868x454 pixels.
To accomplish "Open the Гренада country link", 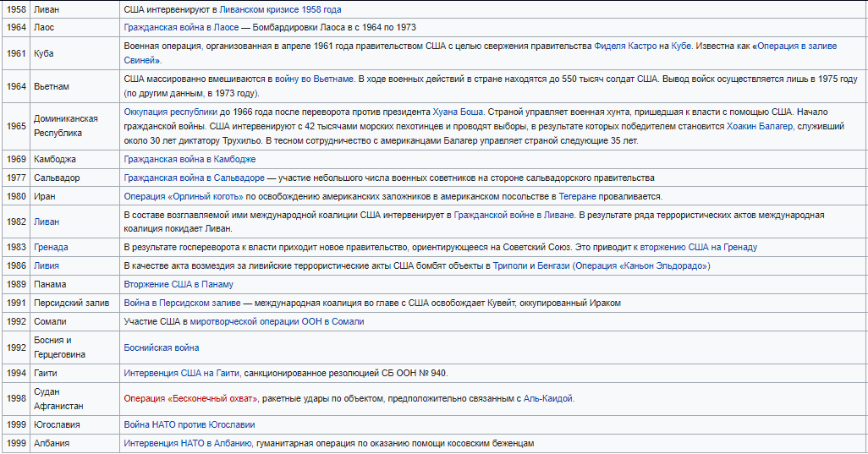I will pos(51,247).
